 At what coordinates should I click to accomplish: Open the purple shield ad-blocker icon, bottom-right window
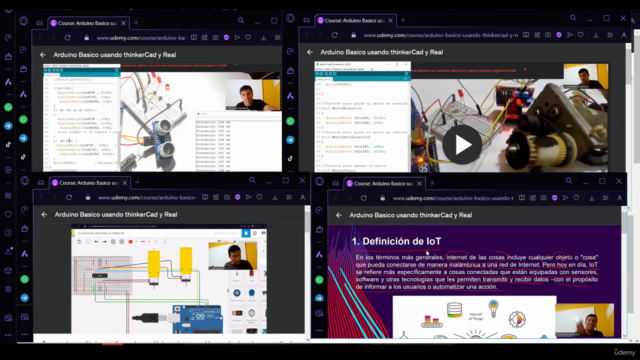click(554, 198)
